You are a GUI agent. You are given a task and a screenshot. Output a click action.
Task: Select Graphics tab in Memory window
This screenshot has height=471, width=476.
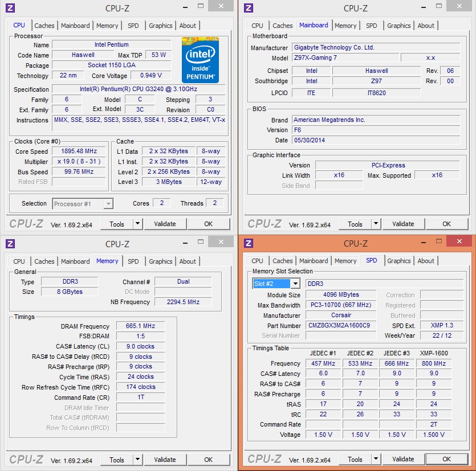pos(161,261)
